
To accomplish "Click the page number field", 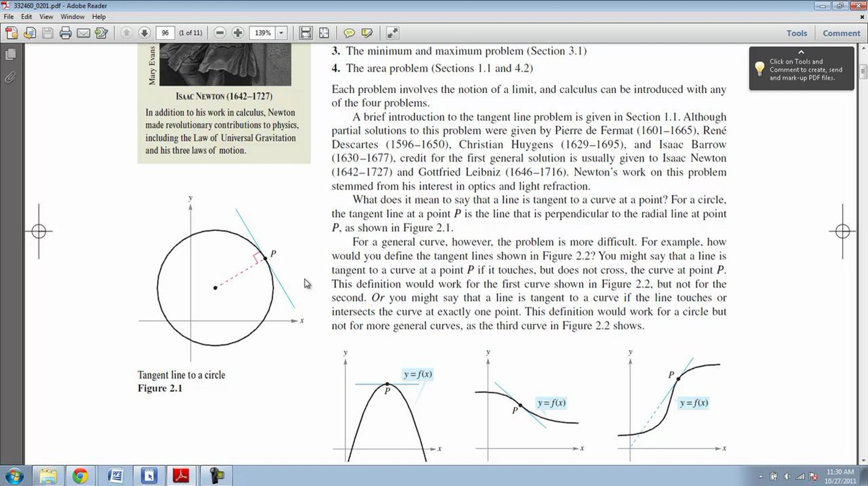I will 165,33.
